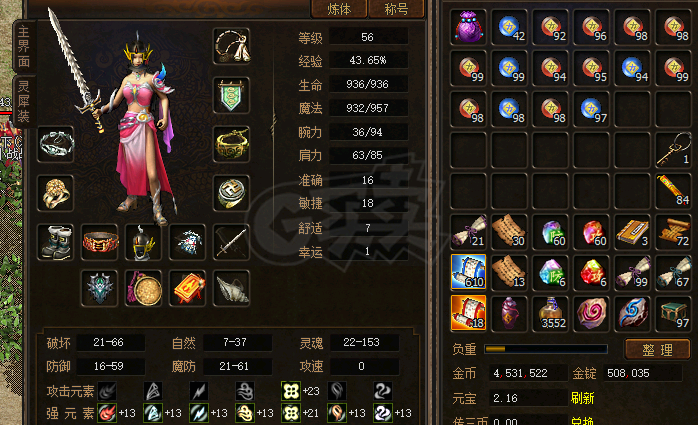Open the 主界面 side tab
The width and height of the screenshot is (698, 425).
coord(24,47)
